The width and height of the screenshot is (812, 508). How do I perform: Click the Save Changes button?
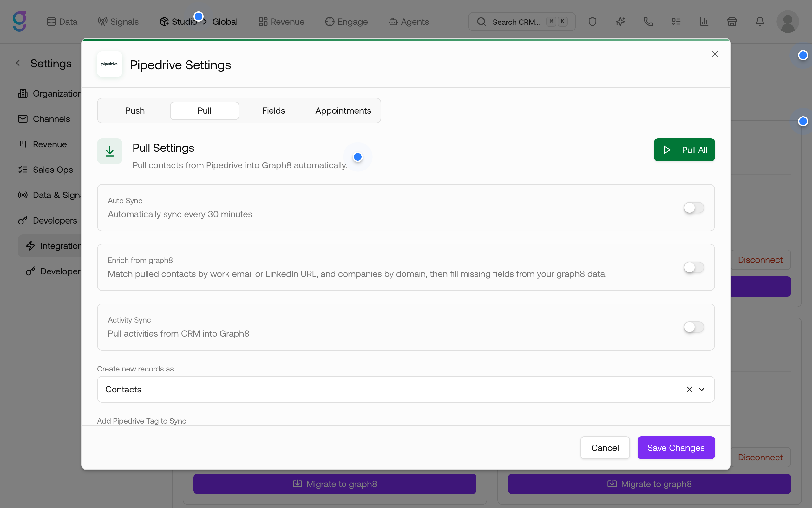coord(676,448)
